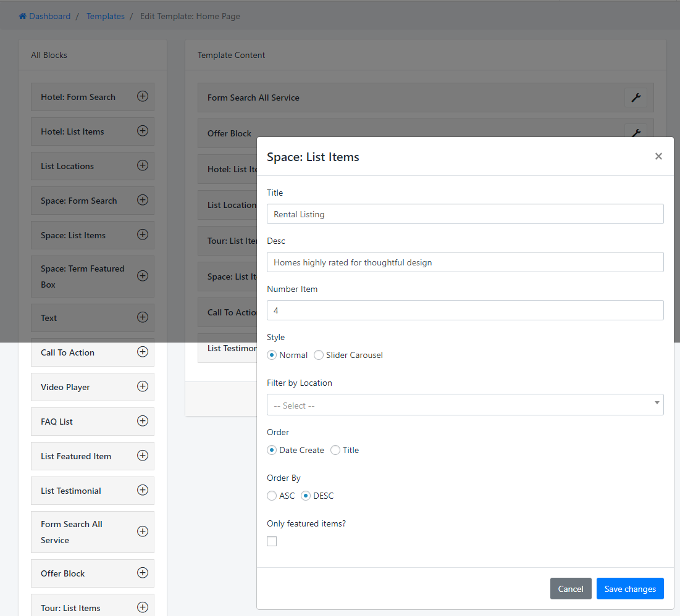
Task: Open the Templates breadcrumb link
Action: pyautogui.click(x=105, y=16)
